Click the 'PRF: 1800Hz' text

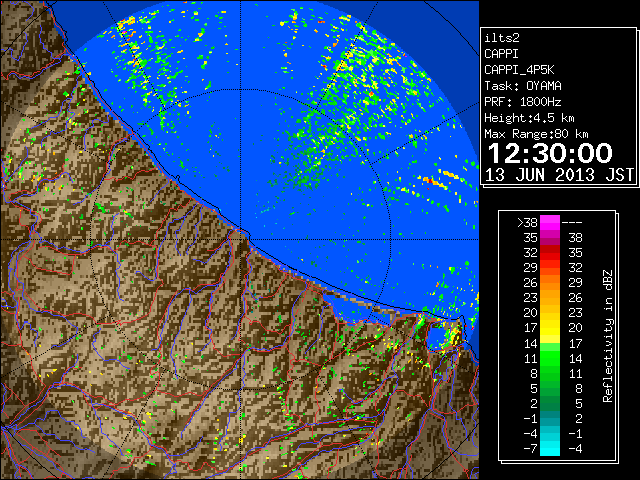pyautogui.click(x=523, y=102)
